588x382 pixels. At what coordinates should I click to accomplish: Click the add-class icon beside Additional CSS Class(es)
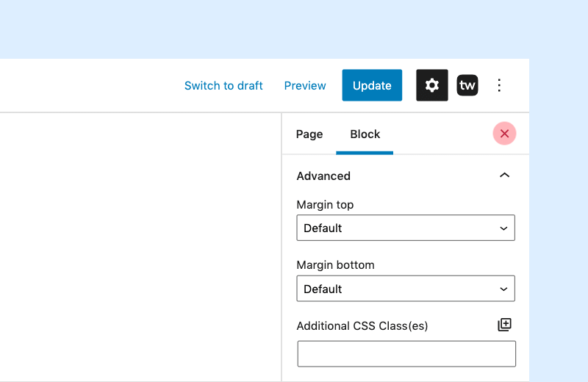504,325
